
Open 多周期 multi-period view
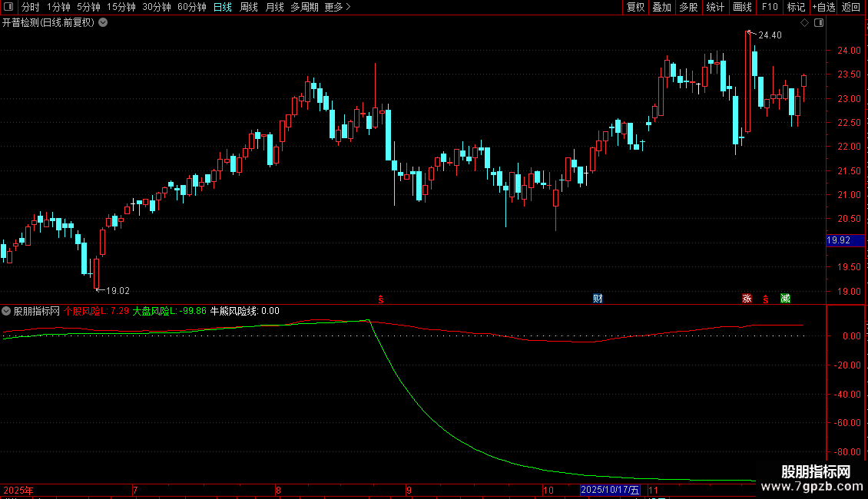[x=304, y=7]
